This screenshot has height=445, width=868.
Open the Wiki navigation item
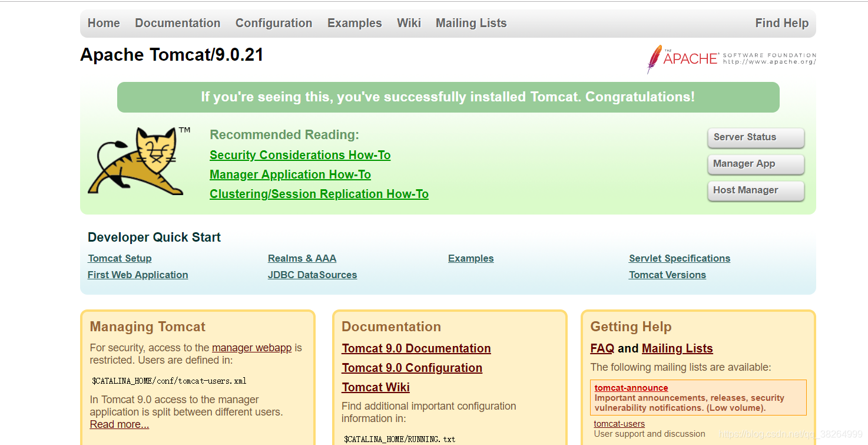pos(409,23)
